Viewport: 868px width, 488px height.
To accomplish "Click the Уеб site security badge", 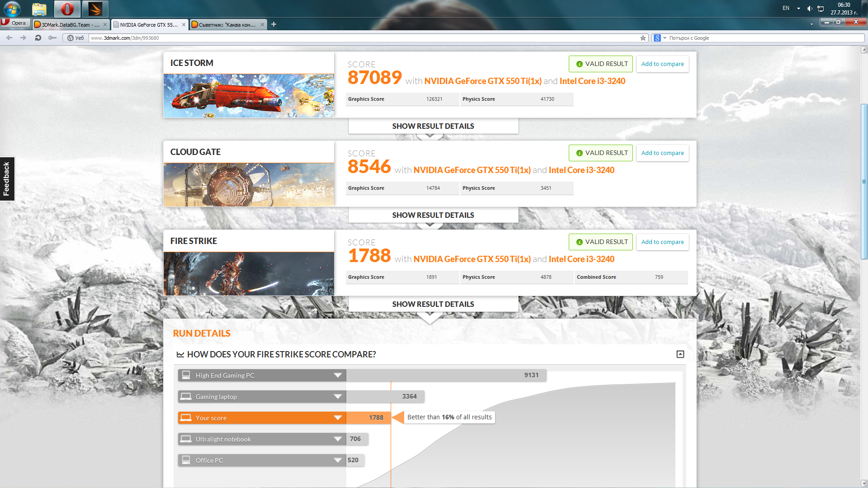I will (75, 38).
